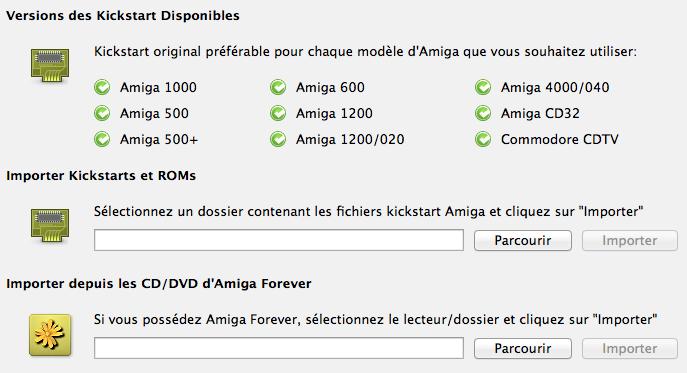Screen dimensions: 687x373
Task: Click the green checkmark beside Amiga 4000/040
Action: pyautogui.click(x=483, y=87)
